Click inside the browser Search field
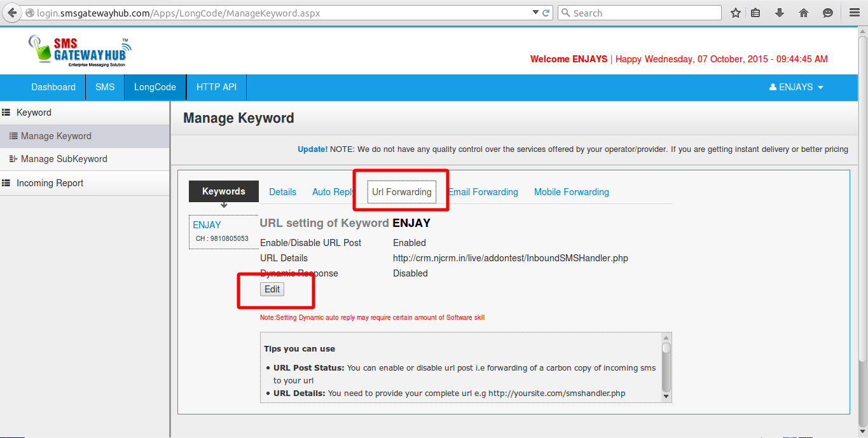The image size is (868, 438). [639, 13]
